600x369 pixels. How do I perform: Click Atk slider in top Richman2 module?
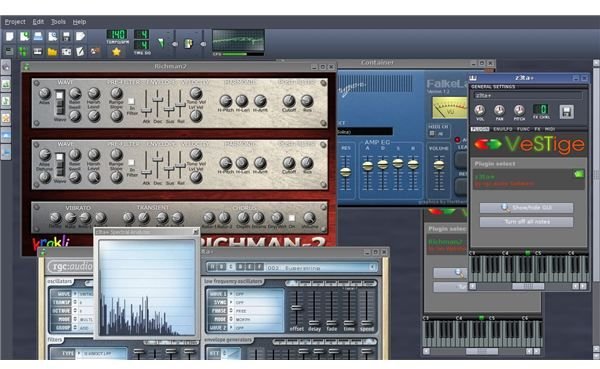click(x=146, y=104)
